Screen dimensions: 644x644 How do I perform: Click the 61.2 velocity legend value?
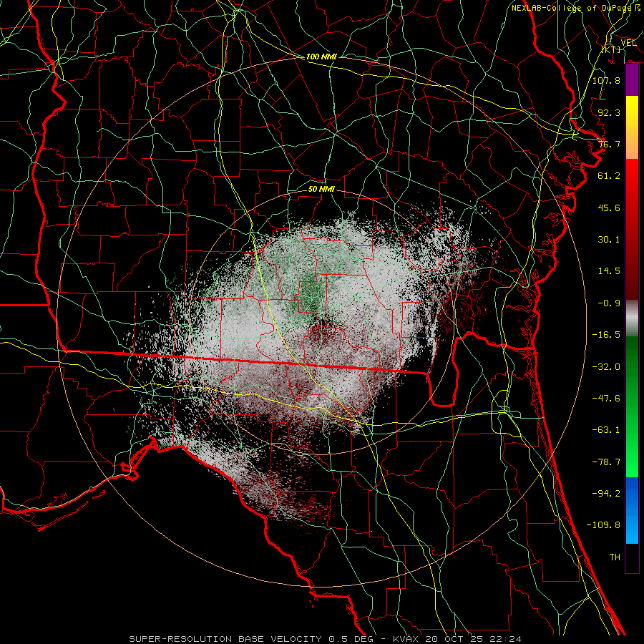pos(609,176)
